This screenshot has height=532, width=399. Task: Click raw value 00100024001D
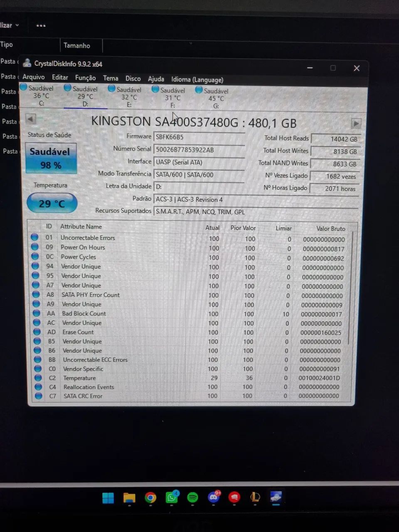tap(319, 378)
